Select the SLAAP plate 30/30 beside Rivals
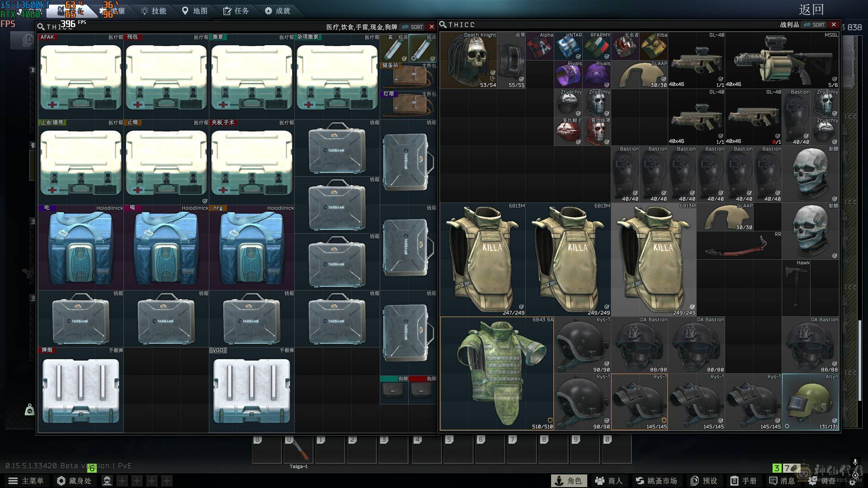 (x=640, y=75)
